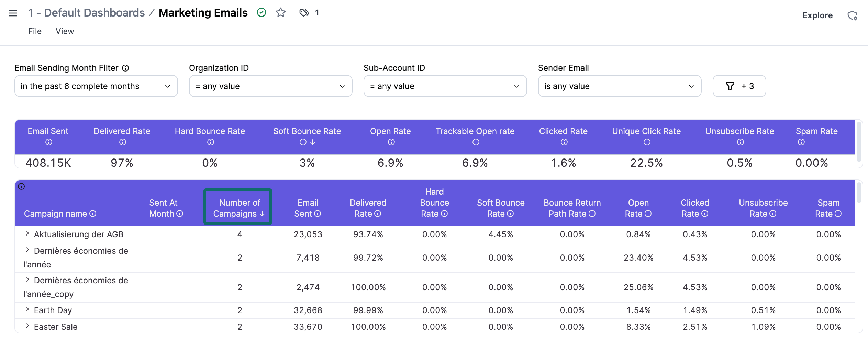Click the Explore link
Image resolution: width=868 pixels, height=339 pixels.
click(817, 15)
